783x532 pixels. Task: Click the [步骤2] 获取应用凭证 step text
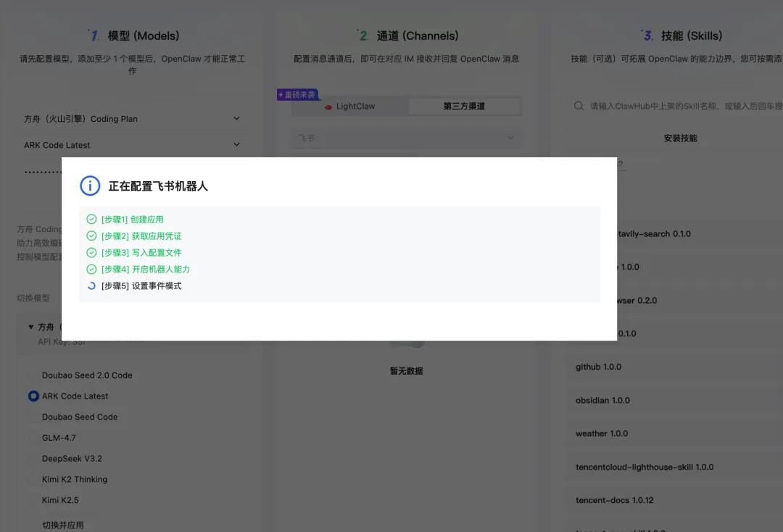tap(141, 236)
